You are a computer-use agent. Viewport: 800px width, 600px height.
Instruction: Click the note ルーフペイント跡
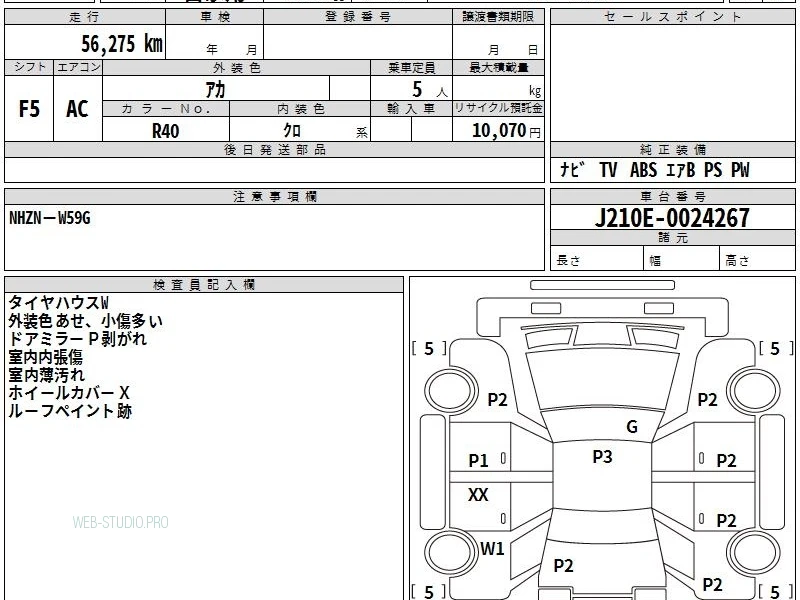tap(70, 411)
